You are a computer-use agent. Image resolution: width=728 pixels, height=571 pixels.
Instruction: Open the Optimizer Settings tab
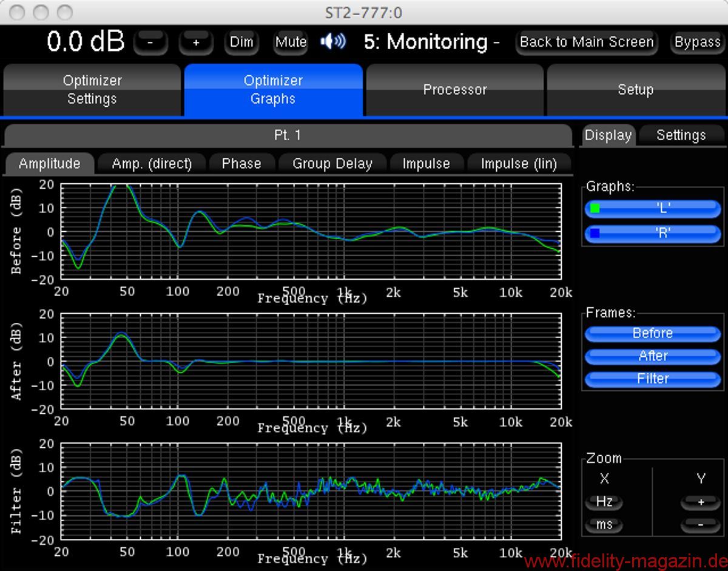point(92,90)
